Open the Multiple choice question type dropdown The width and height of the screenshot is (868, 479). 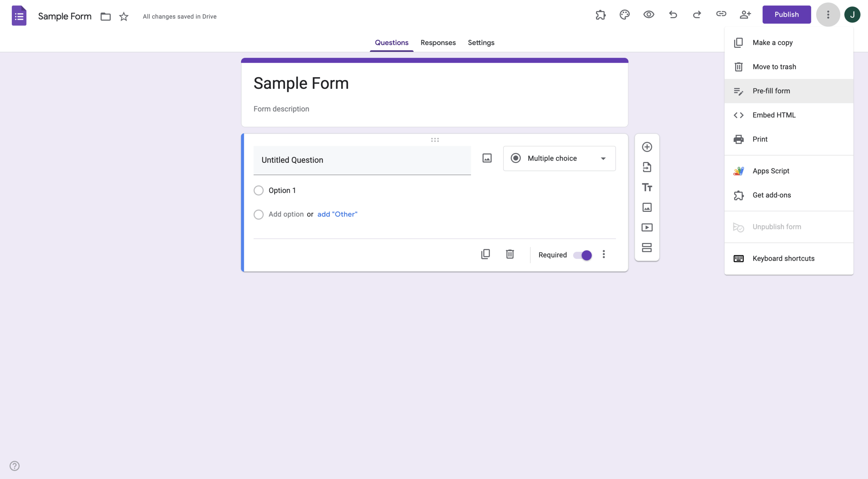[x=559, y=158]
